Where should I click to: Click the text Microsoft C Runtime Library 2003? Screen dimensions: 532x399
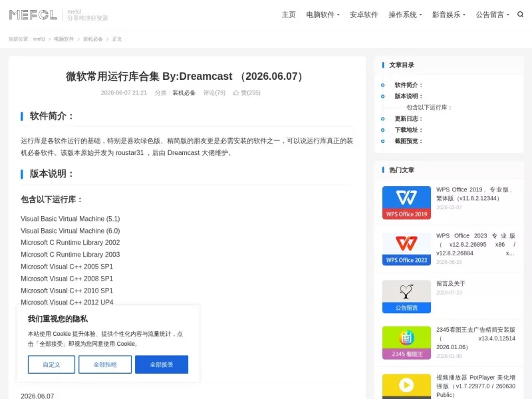pyautogui.click(x=70, y=255)
